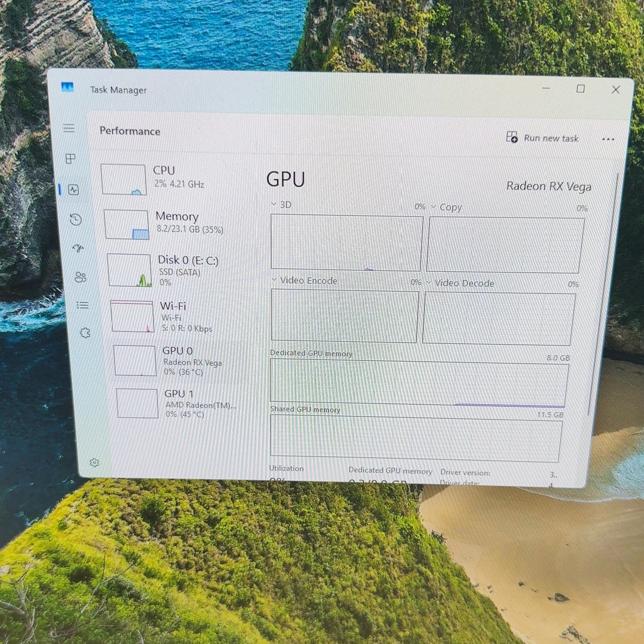Open the Startup apps page icon
644x644 pixels.
pos(78,248)
